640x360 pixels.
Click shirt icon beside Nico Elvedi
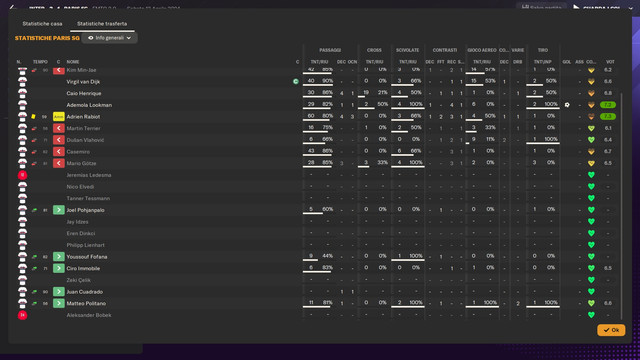point(22,187)
